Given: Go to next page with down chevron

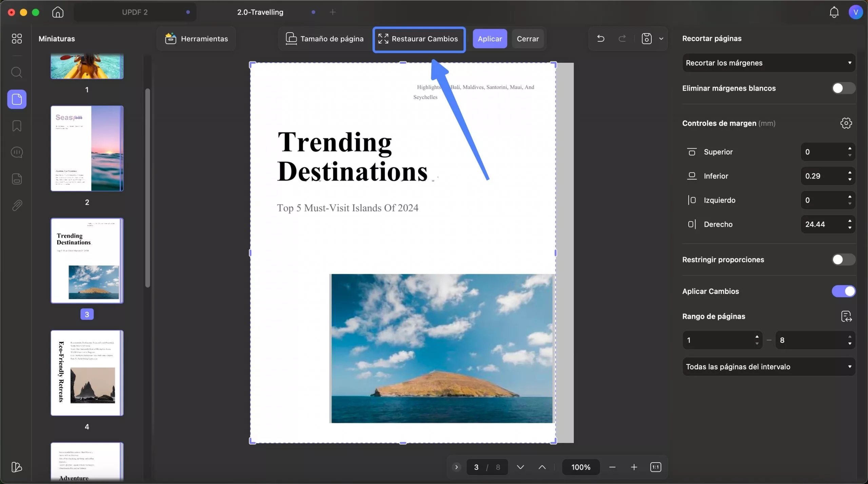Looking at the screenshot, I should tap(520, 467).
